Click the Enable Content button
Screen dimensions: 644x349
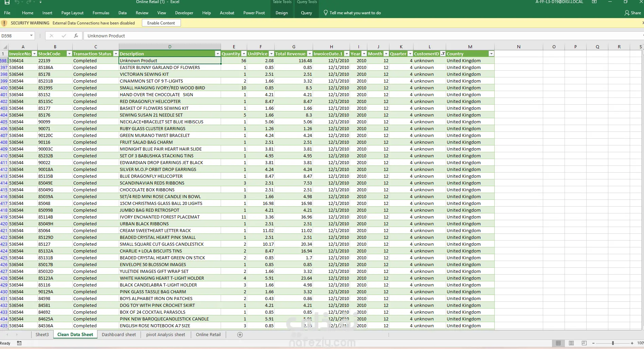coord(161,23)
